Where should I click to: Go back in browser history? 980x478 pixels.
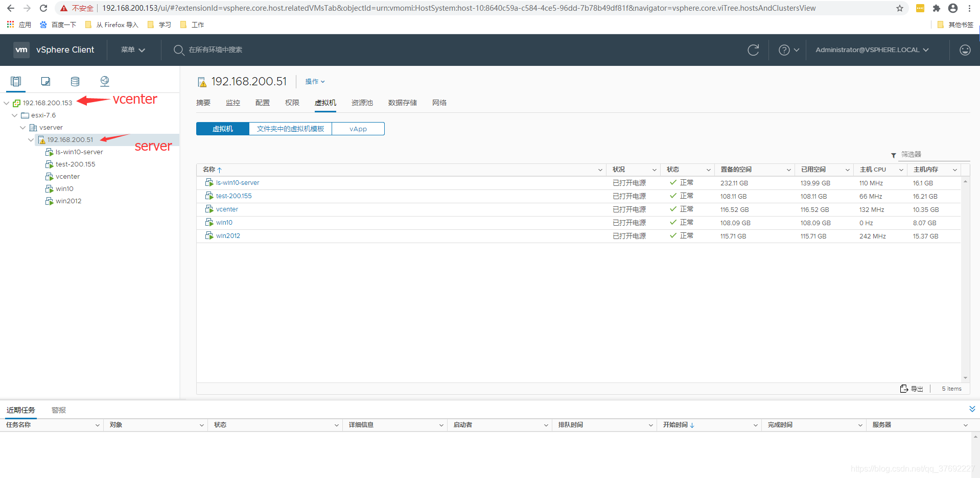11,8
